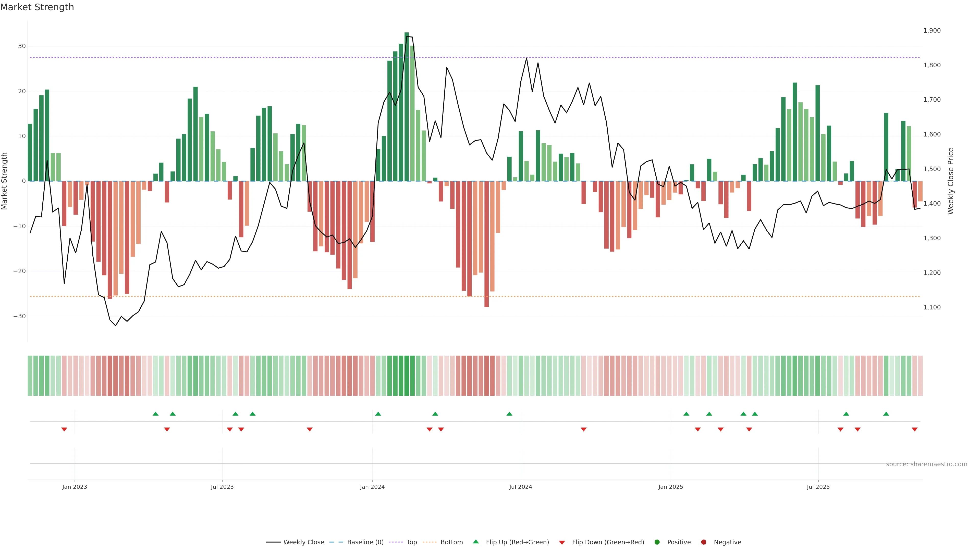The height and width of the screenshot is (551, 980).
Task: Select the first red flip-down marker before Jan 2023
Action: tap(64, 429)
